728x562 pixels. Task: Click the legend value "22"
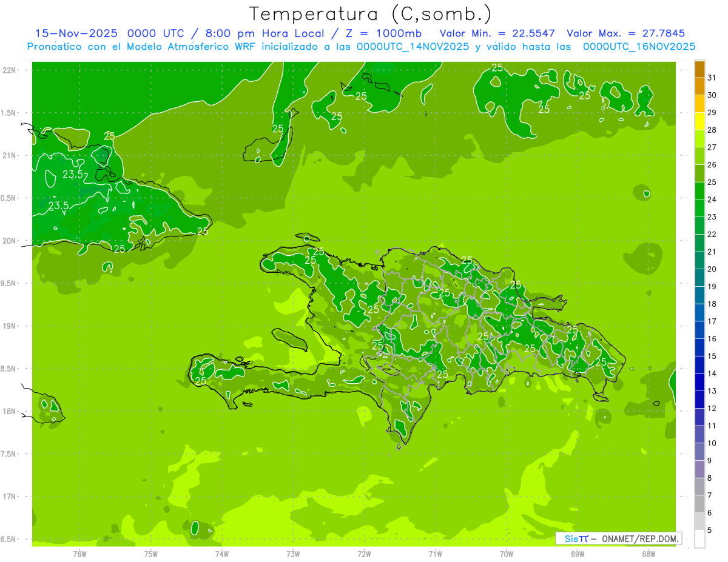click(x=712, y=235)
